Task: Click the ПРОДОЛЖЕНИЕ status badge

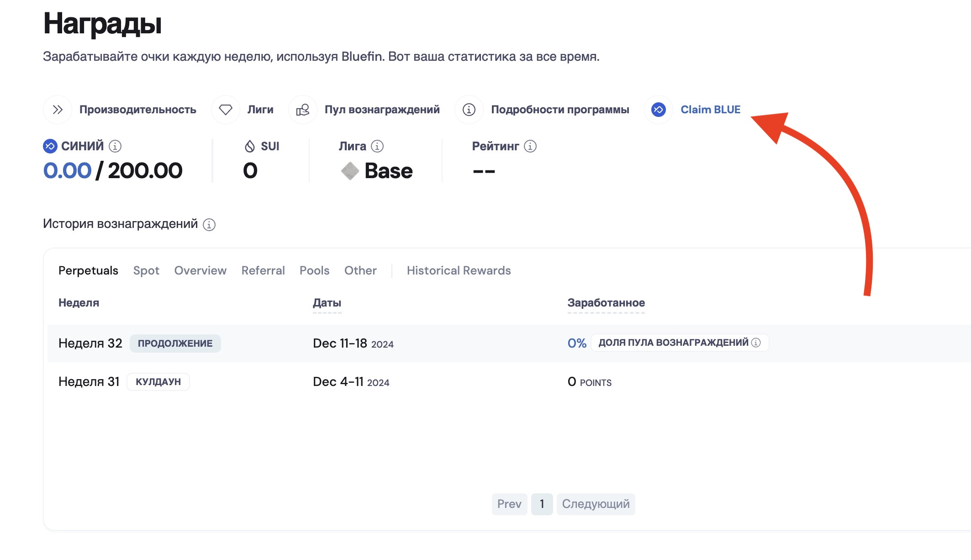Action: pos(175,343)
